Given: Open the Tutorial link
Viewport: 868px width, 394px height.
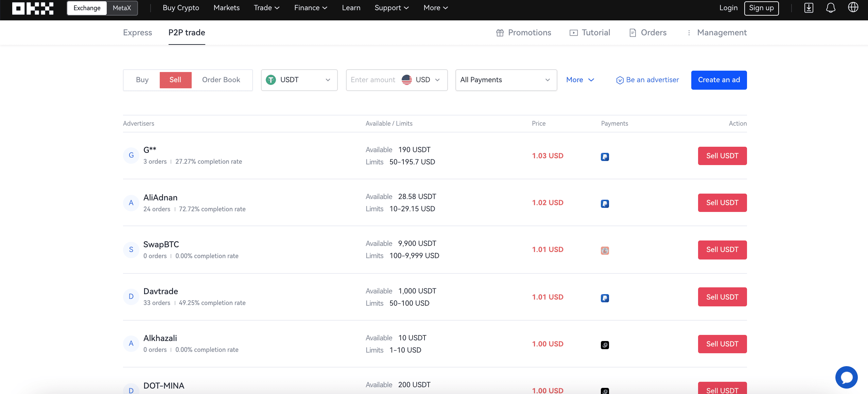Looking at the screenshot, I should pyautogui.click(x=590, y=33).
